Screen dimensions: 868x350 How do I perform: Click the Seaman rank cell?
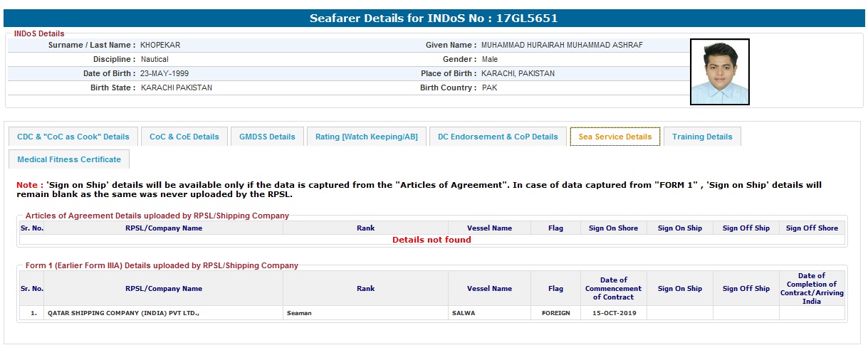point(299,313)
